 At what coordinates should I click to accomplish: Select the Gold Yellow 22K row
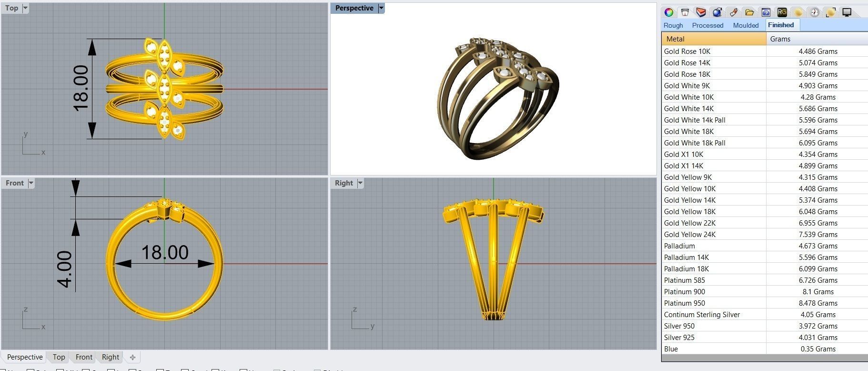(765, 223)
